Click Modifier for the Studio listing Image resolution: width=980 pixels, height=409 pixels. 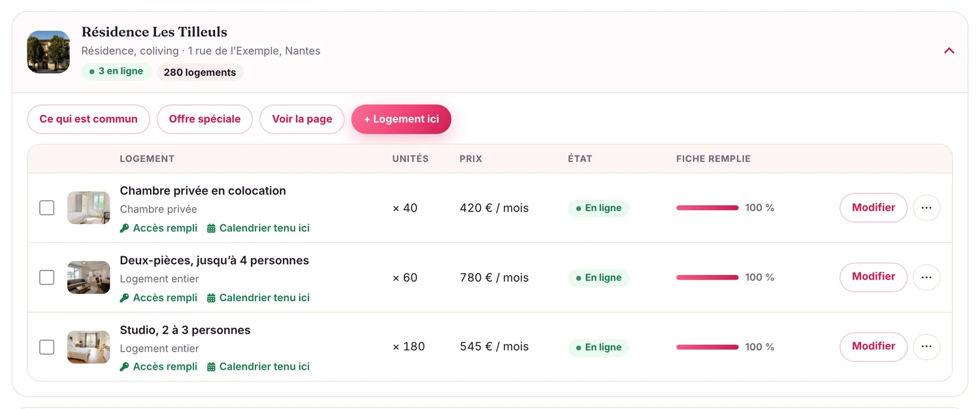coord(874,347)
